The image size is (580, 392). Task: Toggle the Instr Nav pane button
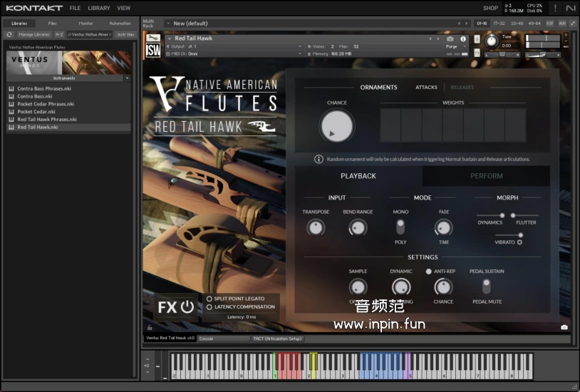pyautogui.click(x=126, y=34)
